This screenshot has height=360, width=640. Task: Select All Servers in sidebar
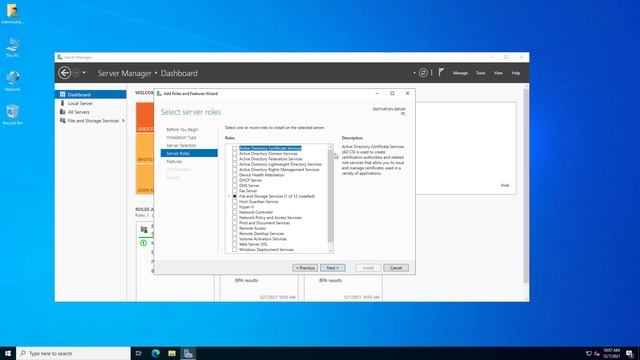click(78, 112)
